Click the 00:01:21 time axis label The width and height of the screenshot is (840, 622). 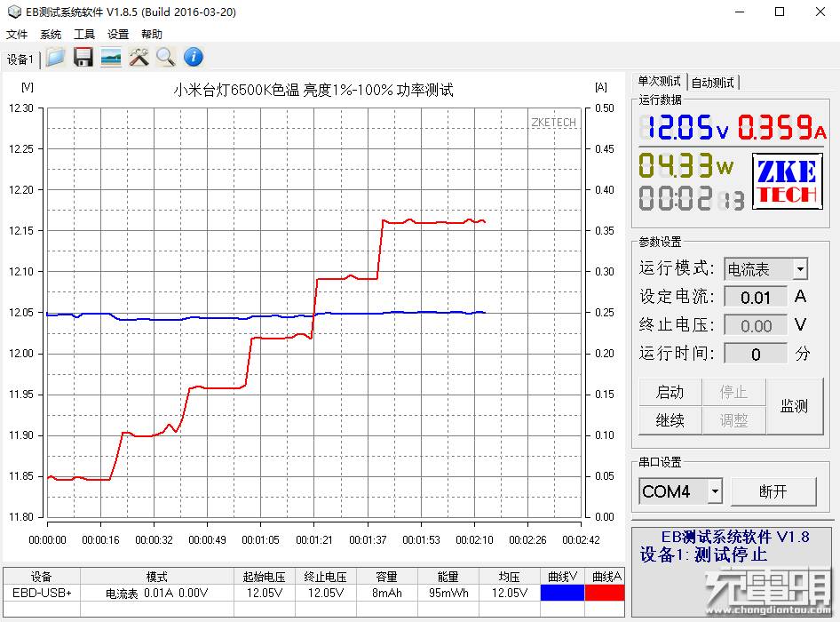(x=314, y=540)
